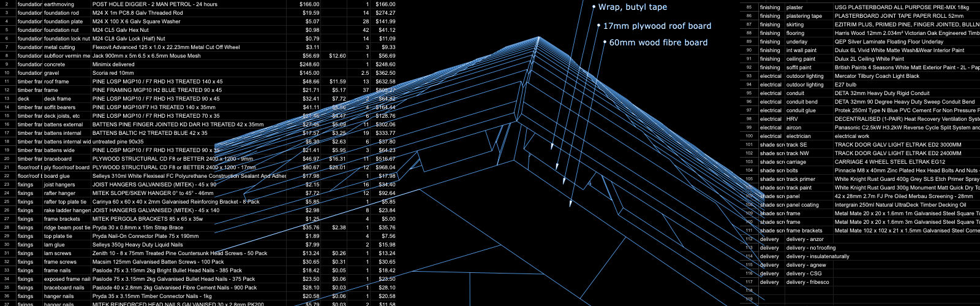Select the 'Minimix delivered' cell
Screen dimensions: 980x306
tap(113, 64)
